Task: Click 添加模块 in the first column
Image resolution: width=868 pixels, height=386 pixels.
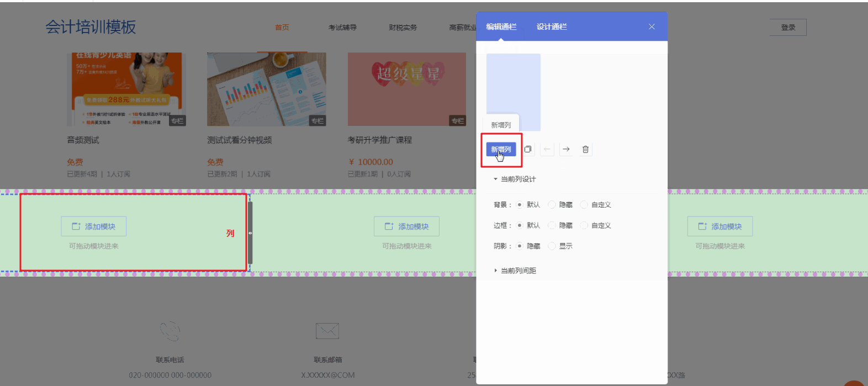Action: [94, 226]
